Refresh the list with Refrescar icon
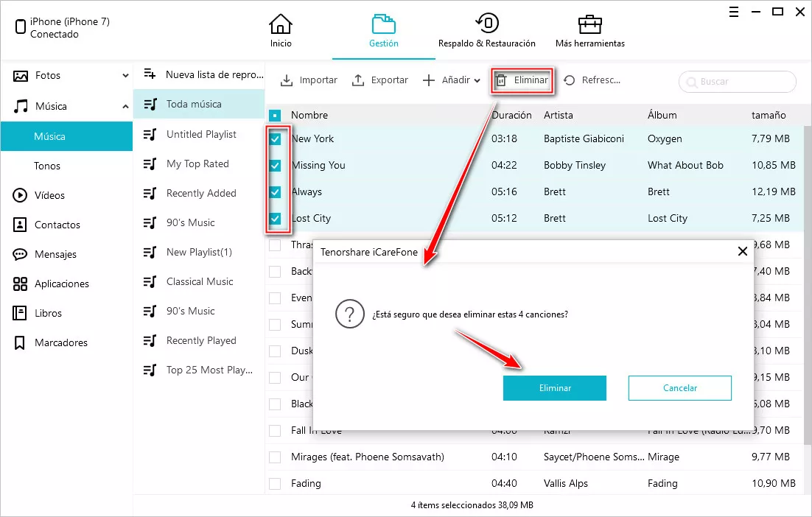The image size is (812, 517). (x=570, y=80)
